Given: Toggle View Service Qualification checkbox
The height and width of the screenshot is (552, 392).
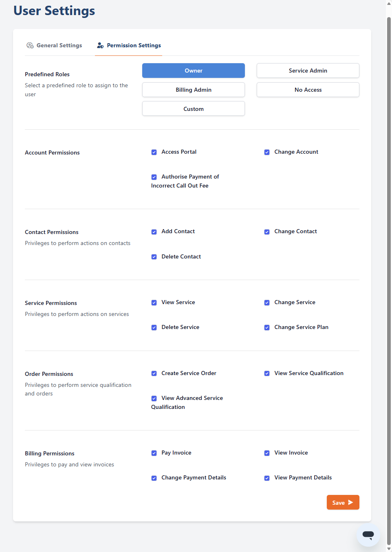Looking at the screenshot, I should [x=267, y=373].
